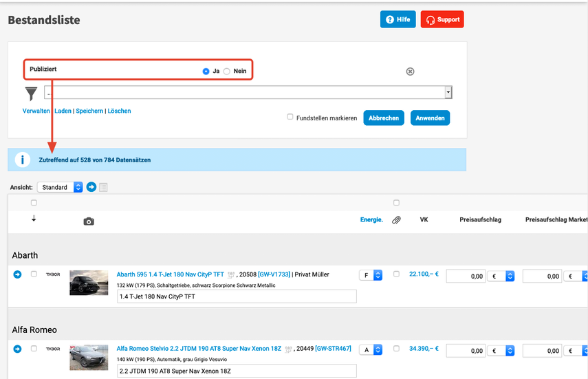This screenshot has width=588, height=379.
Task: Expand the filter criteria combo box arrow
Action: (448, 92)
